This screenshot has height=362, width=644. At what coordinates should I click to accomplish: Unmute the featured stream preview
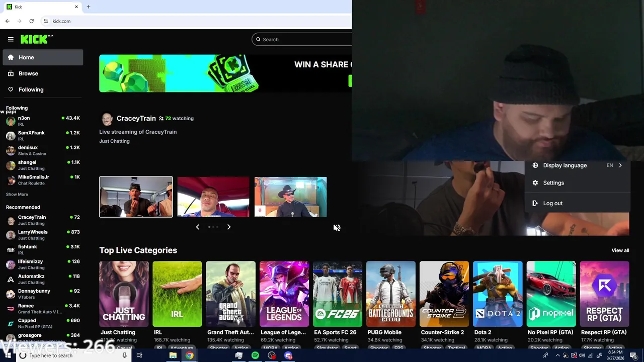[x=337, y=228]
